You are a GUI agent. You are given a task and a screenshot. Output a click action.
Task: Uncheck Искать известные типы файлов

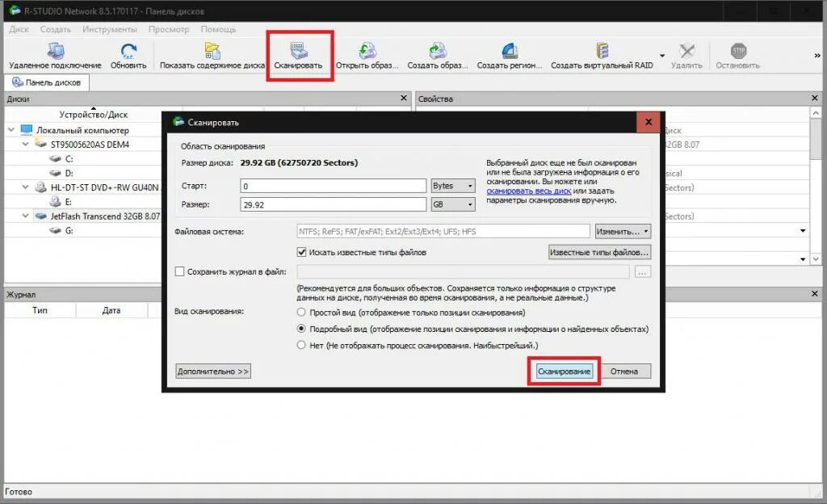(x=301, y=251)
